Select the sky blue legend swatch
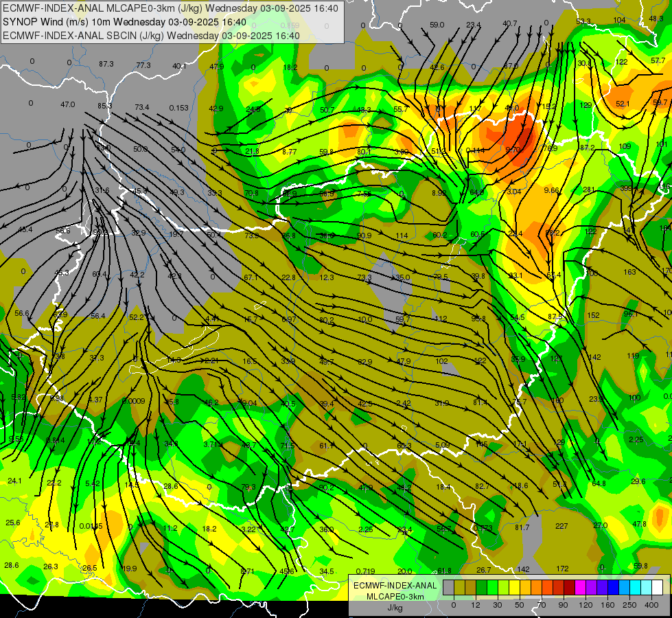The height and width of the screenshot is (618, 672). point(624,587)
